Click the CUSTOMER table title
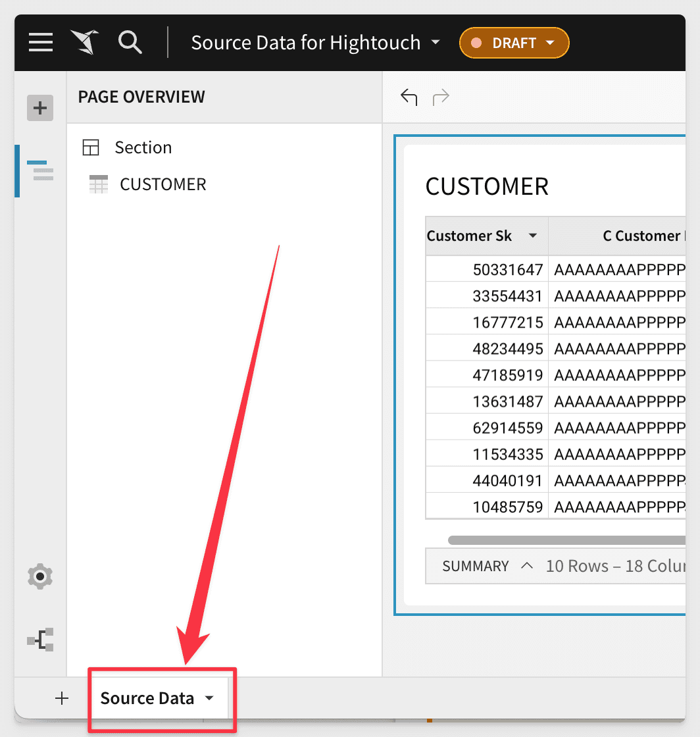This screenshot has width=700, height=737. coord(487,186)
